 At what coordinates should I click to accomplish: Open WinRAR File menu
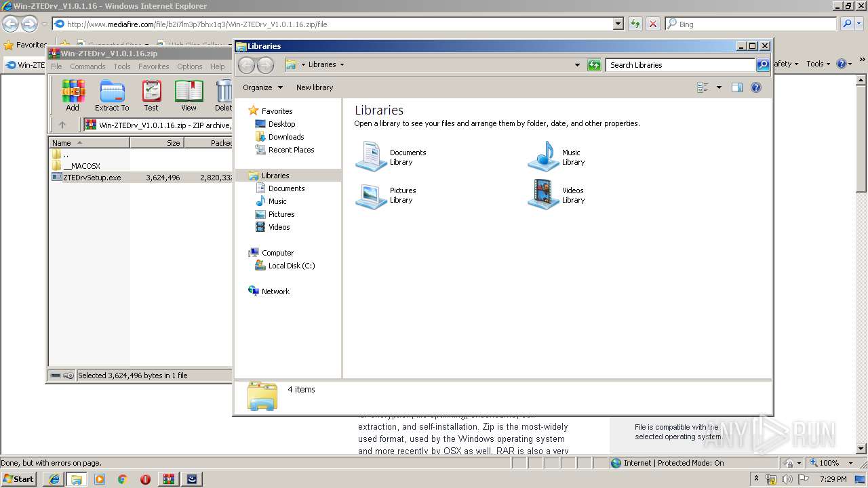(56, 66)
